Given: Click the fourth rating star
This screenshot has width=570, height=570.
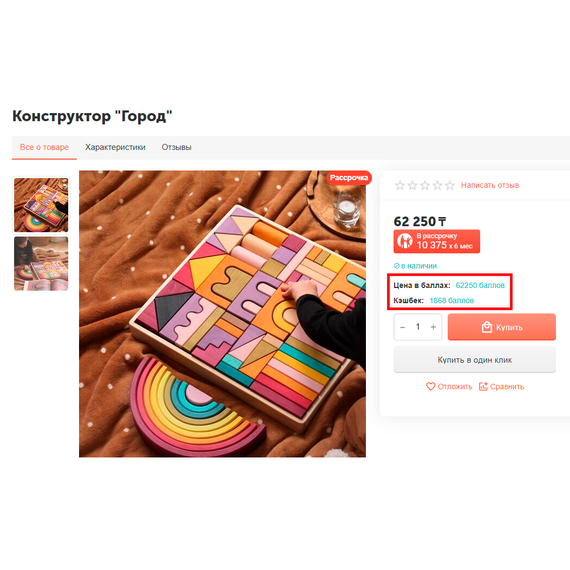Looking at the screenshot, I should click(437, 185).
